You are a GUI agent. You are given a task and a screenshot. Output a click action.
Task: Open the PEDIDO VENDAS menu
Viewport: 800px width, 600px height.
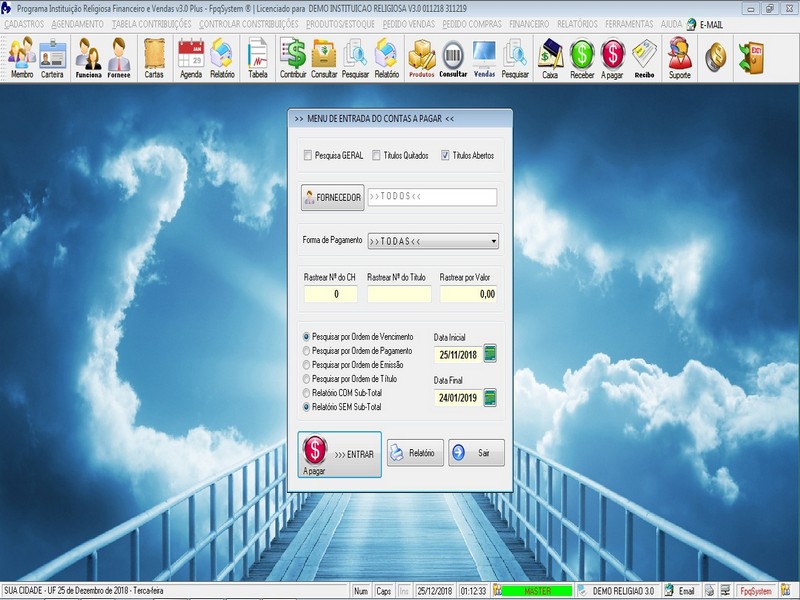point(409,24)
